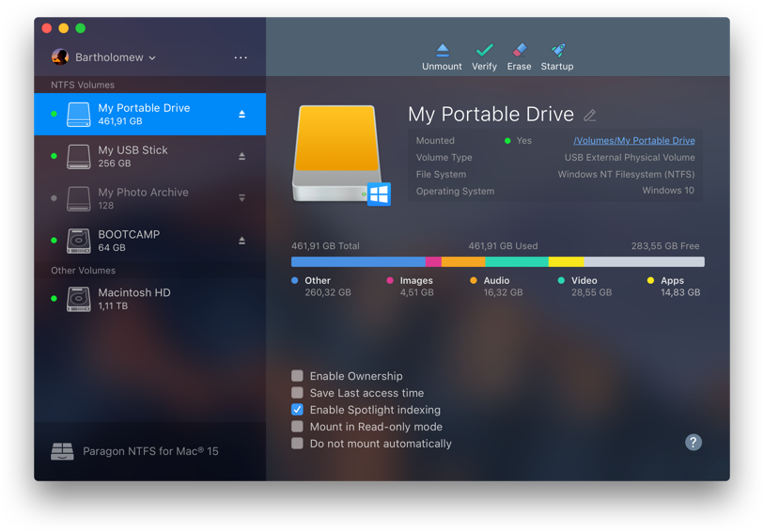Click the Paragon NTFS for Mac 15 label

tap(150, 451)
